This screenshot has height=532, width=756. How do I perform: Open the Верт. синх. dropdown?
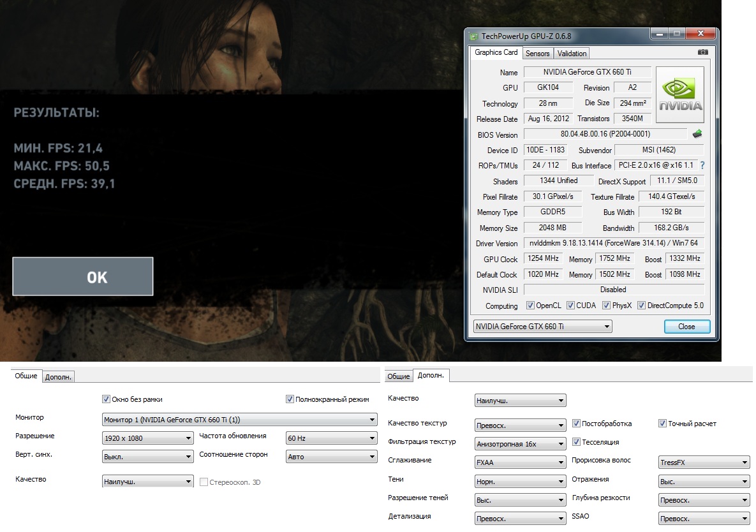click(x=147, y=457)
